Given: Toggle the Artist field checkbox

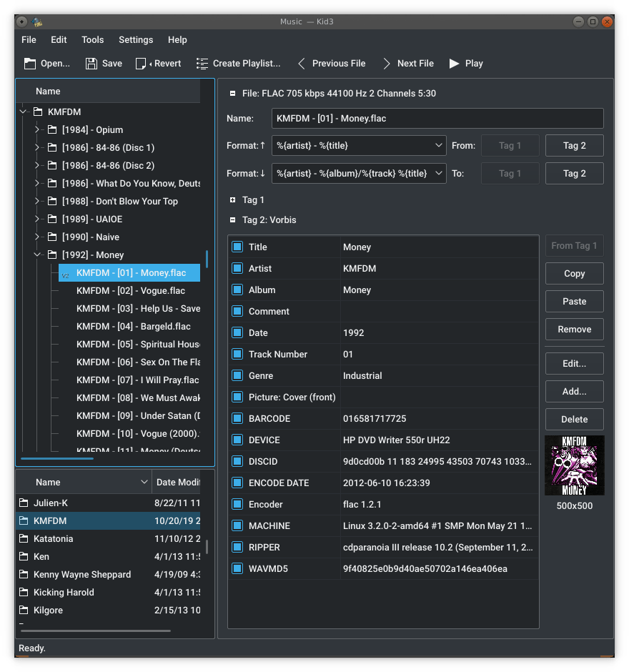Looking at the screenshot, I should (237, 268).
